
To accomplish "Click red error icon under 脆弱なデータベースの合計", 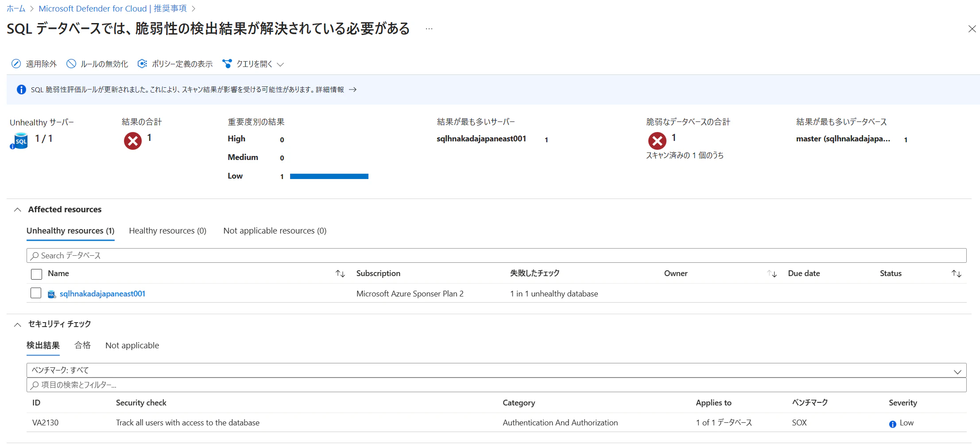I will coord(657,141).
